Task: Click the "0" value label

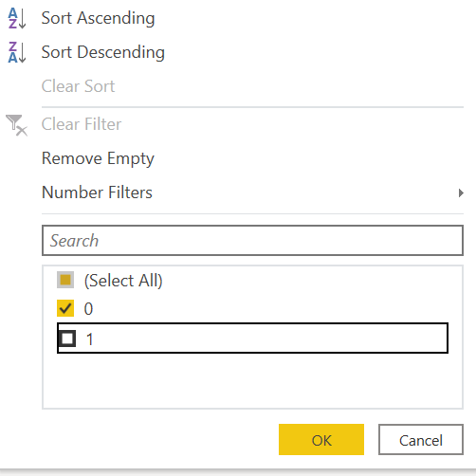Action: 88,309
